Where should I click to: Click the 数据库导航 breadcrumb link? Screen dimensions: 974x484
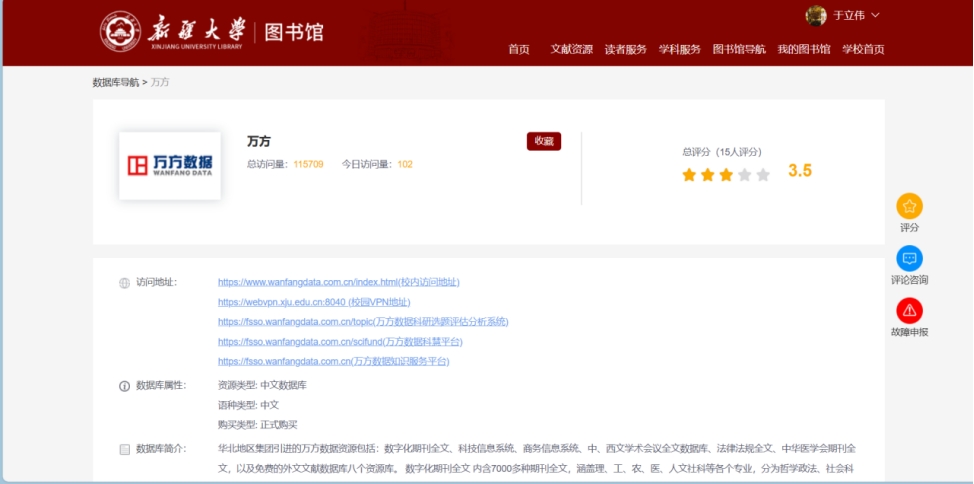tap(116, 82)
